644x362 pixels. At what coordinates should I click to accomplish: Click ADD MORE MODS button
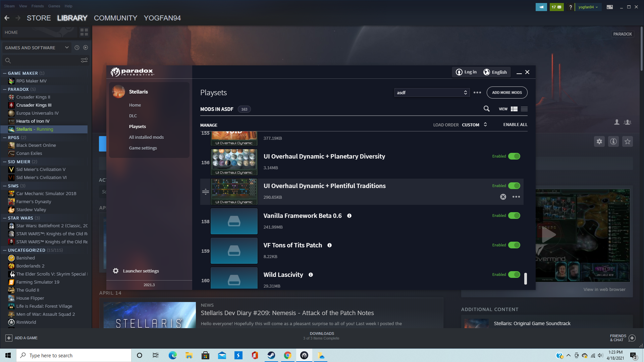click(507, 93)
